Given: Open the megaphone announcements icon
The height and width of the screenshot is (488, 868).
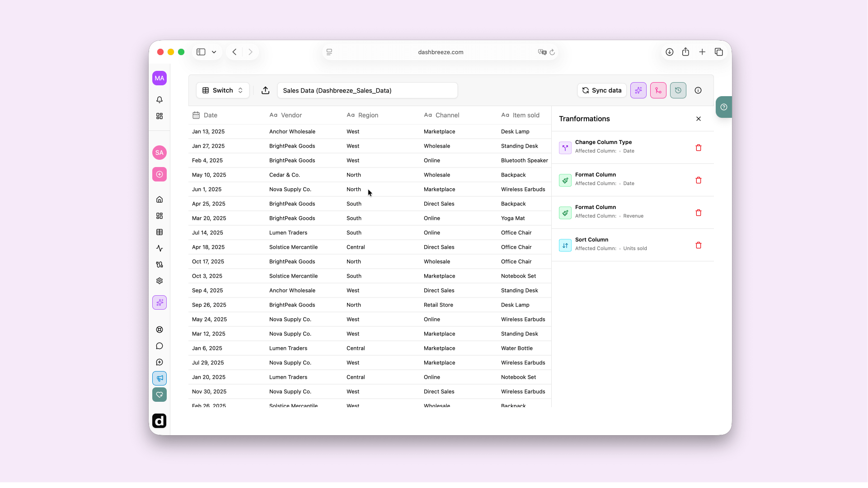Looking at the screenshot, I should click(x=160, y=378).
